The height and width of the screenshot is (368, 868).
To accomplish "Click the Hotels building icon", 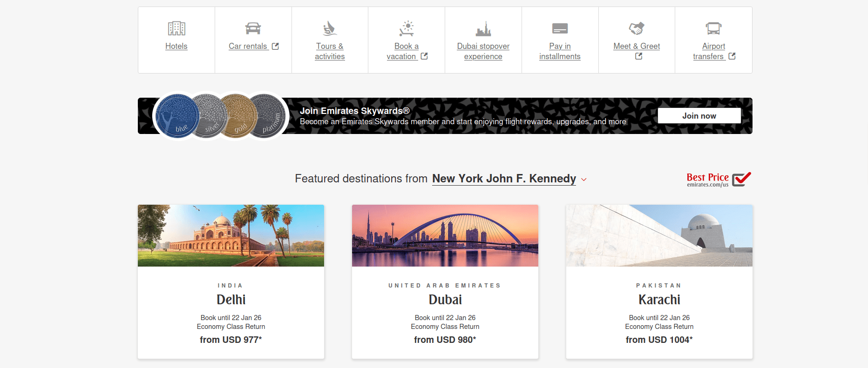I will [x=176, y=28].
